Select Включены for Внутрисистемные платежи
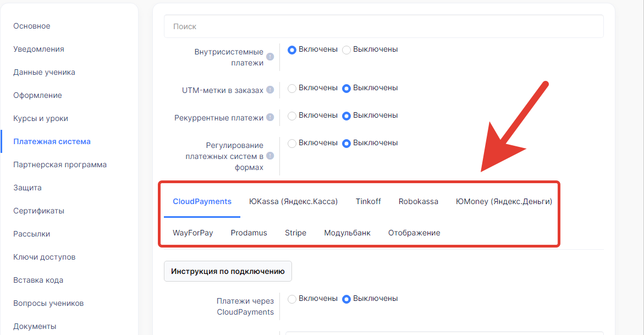Screen dimensions: 644x335 click(x=292, y=50)
